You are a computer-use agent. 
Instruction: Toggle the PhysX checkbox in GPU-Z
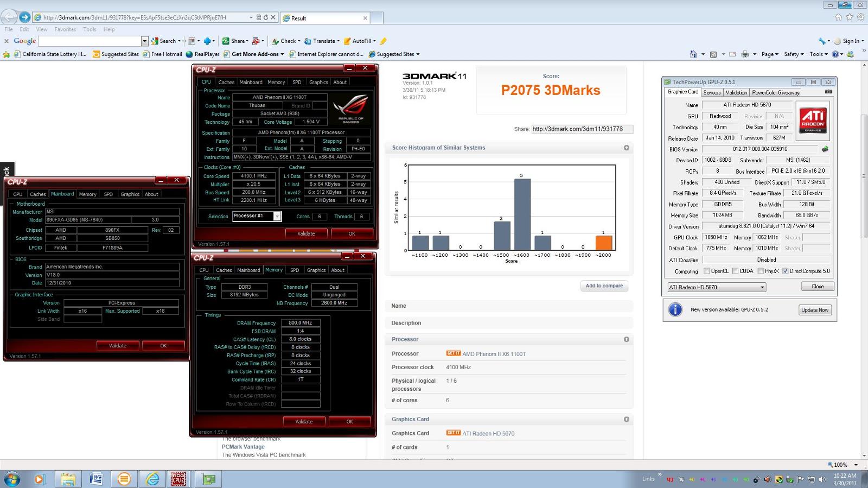pos(761,271)
